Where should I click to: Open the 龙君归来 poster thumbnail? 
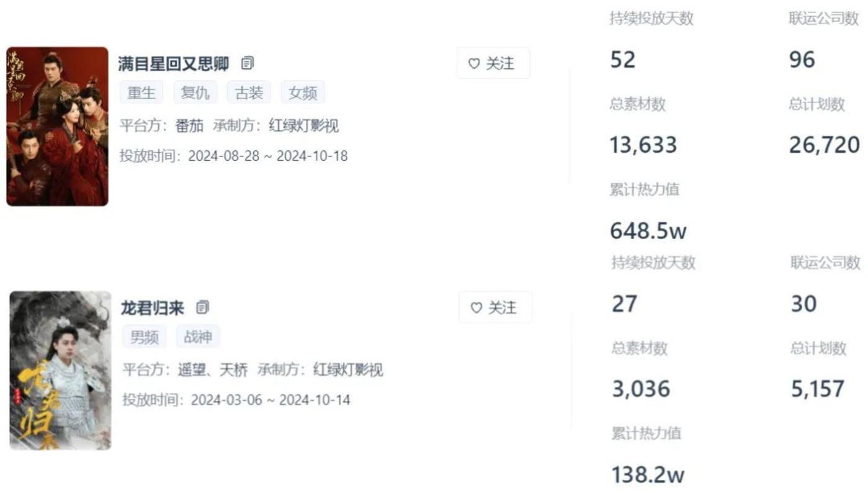60,370
